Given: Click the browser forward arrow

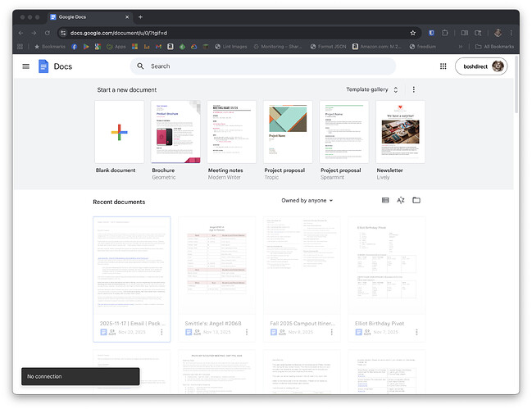Looking at the screenshot, I should (x=34, y=33).
